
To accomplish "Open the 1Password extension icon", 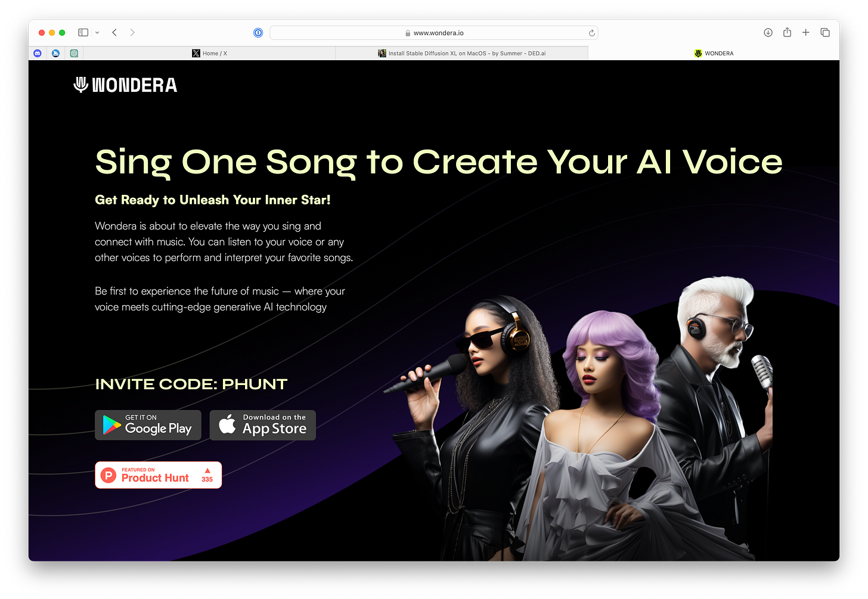I will (x=258, y=33).
